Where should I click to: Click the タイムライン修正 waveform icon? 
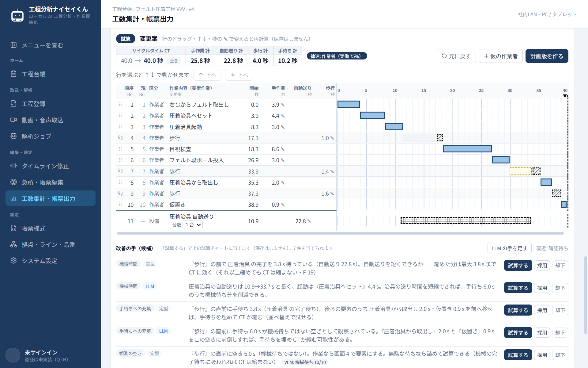(x=13, y=166)
